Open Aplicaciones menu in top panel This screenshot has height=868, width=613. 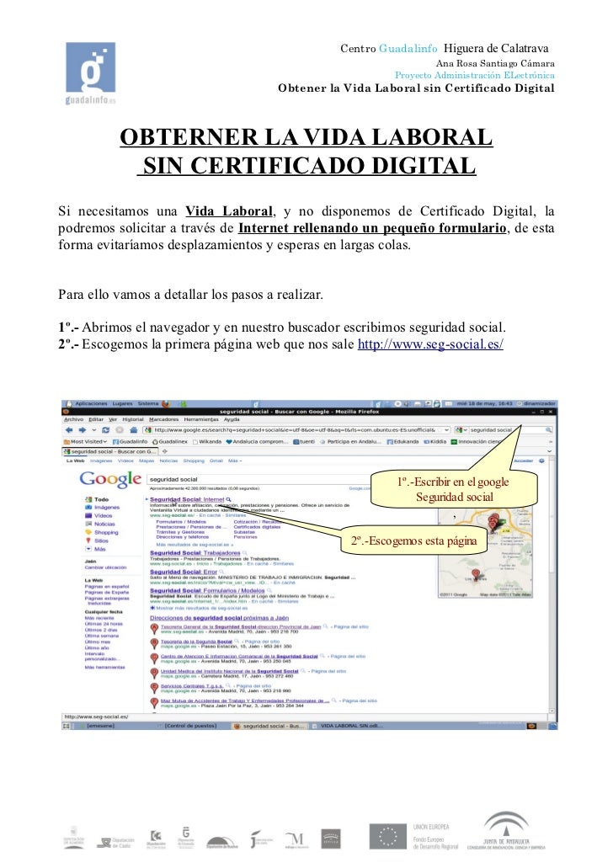[91, 403]
